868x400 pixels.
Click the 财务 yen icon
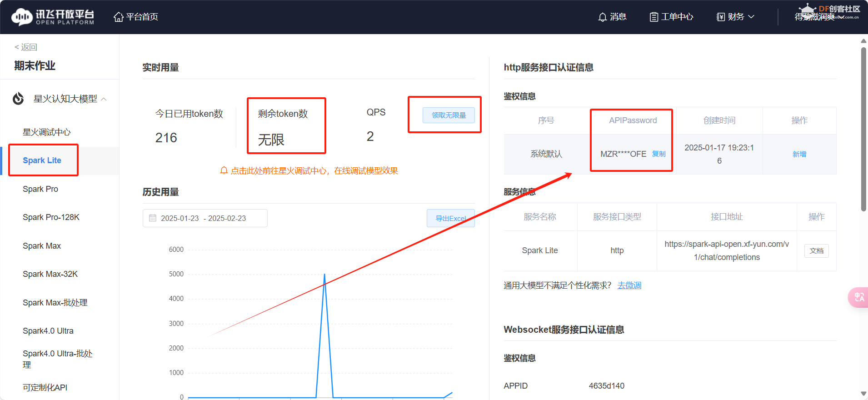(721, 17)
